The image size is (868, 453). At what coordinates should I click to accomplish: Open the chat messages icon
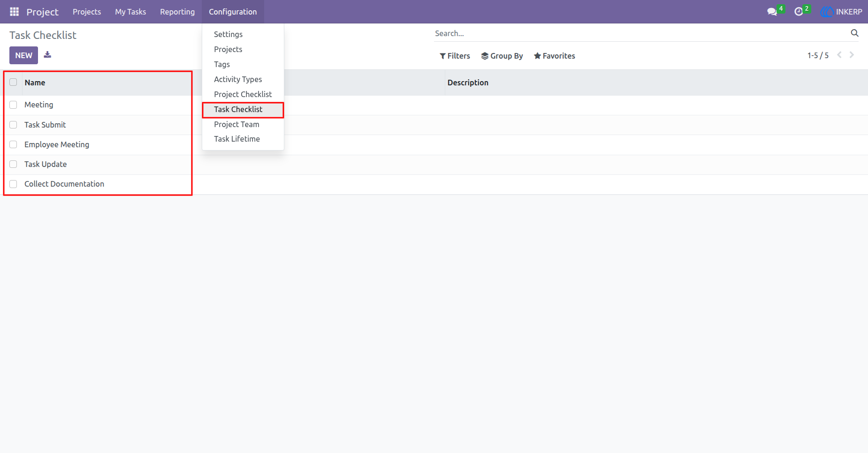(x=772, y=12)
